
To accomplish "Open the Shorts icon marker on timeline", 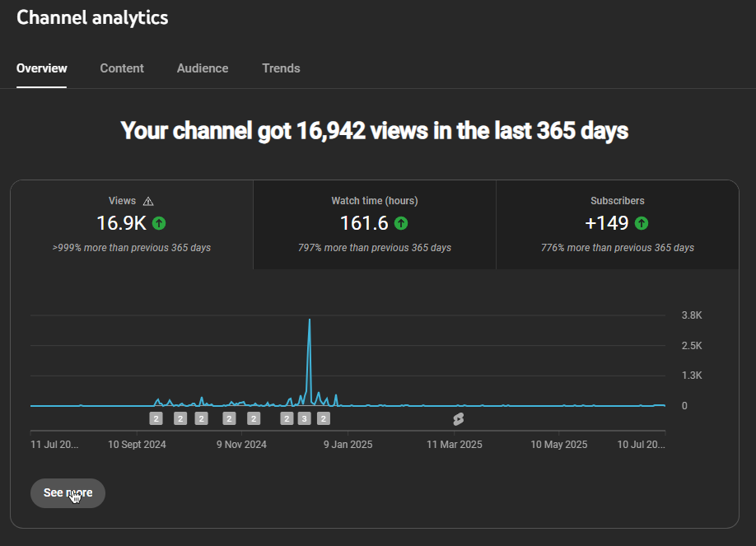I will tap(459, 419).
